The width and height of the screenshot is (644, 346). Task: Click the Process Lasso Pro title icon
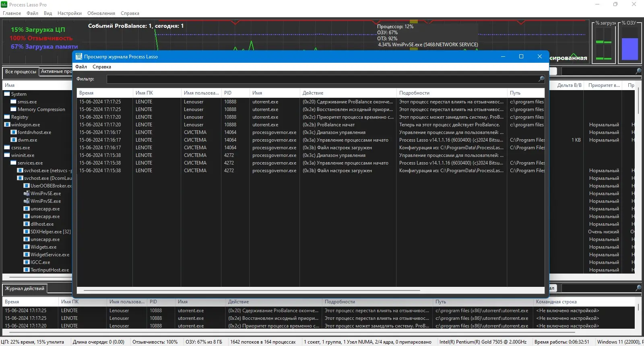pyautogui.click(x=4, y=4)
